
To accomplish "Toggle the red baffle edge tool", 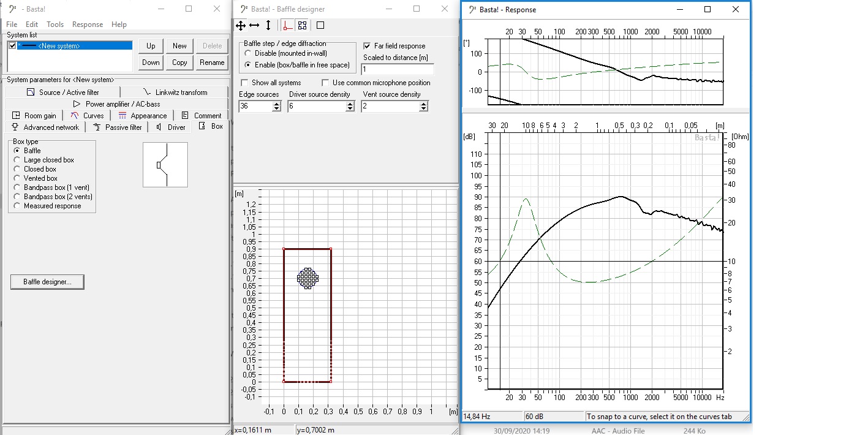I will (x=288, y=25).
